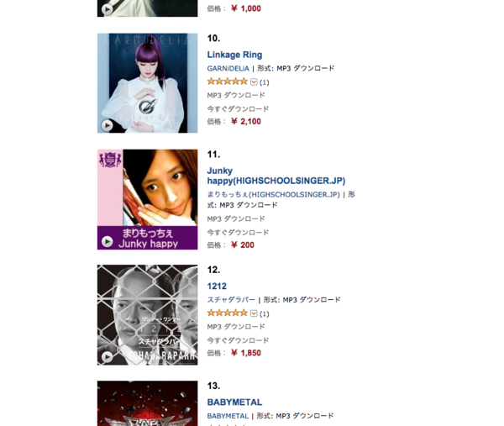The image size is (504, 426).
Task: Open review count (1) for Linkage Ring
Action: 265,82
